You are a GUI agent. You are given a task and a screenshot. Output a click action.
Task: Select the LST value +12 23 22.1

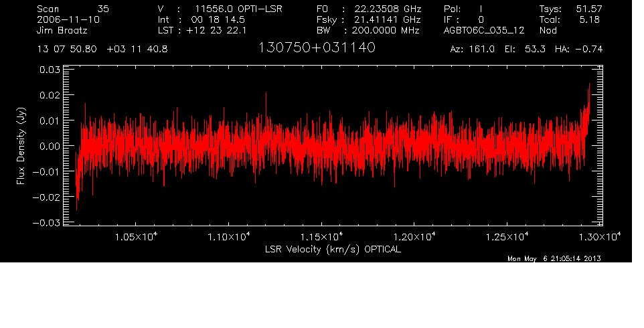pos(216,30)
